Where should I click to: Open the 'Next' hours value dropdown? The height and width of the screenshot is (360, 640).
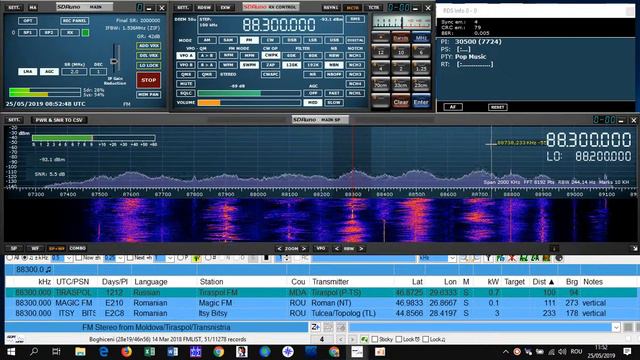(170, 258)
